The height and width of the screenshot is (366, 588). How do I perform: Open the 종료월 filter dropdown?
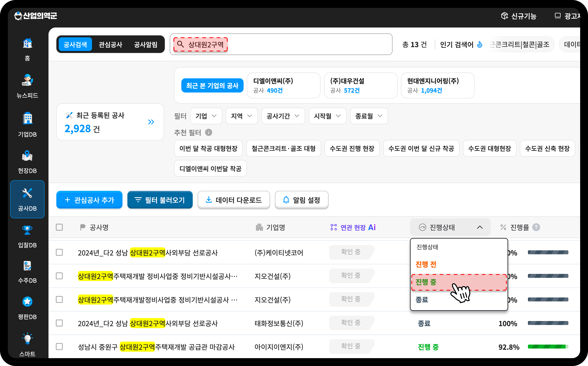369,116
